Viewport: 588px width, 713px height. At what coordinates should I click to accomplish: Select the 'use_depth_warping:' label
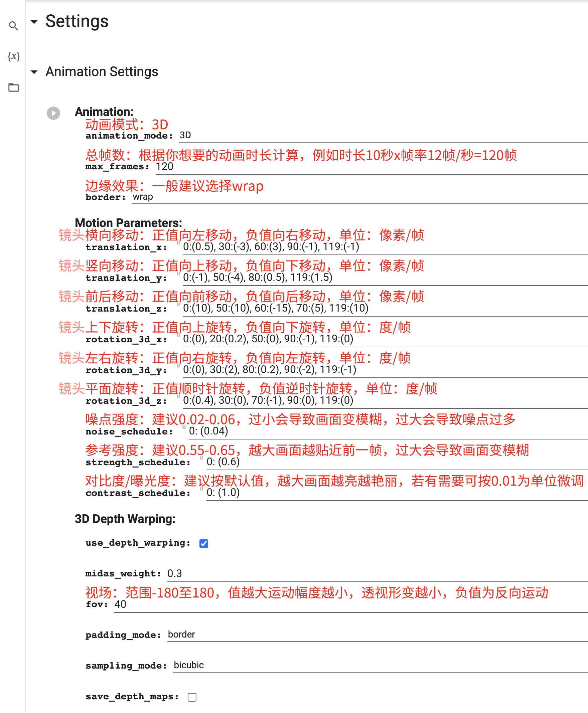[x=138, y=544]
